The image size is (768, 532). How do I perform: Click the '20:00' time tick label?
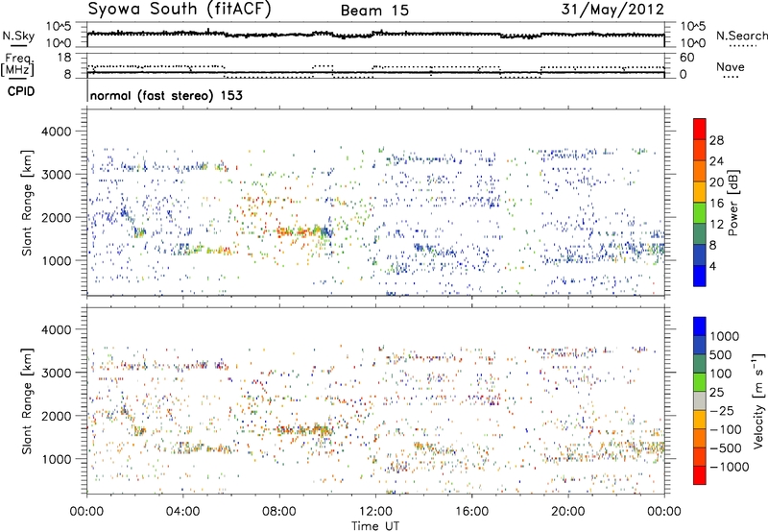(568, 512)
